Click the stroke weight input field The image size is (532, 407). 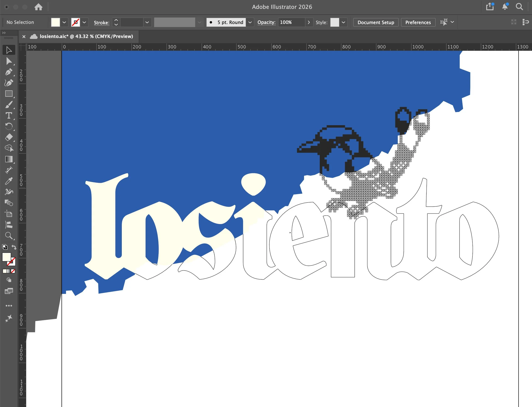coord(132,22)
